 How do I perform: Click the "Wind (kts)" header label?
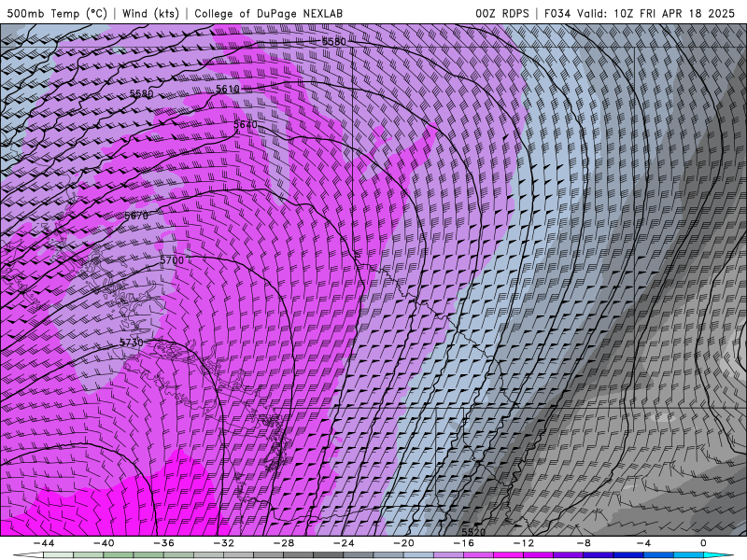click(150, 13)
